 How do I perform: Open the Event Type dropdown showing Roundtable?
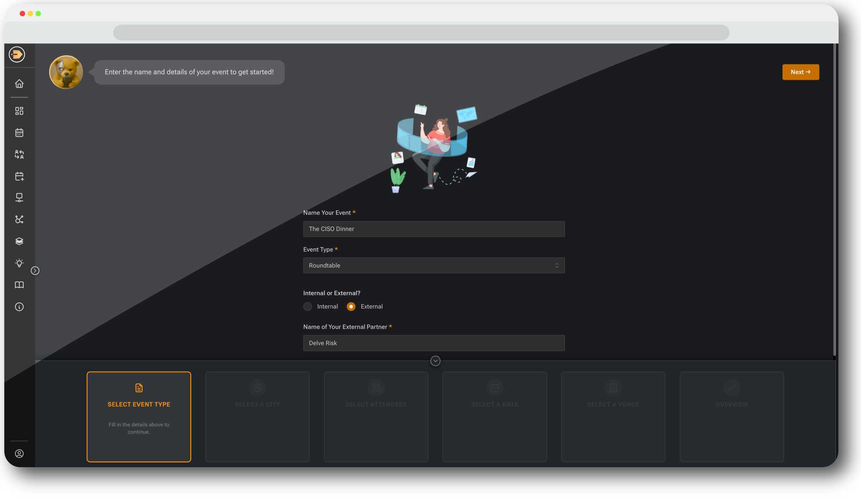coord(433,265)
